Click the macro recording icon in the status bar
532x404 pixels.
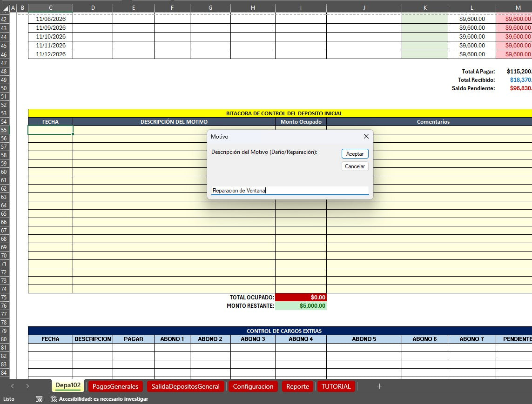[39, 399]
